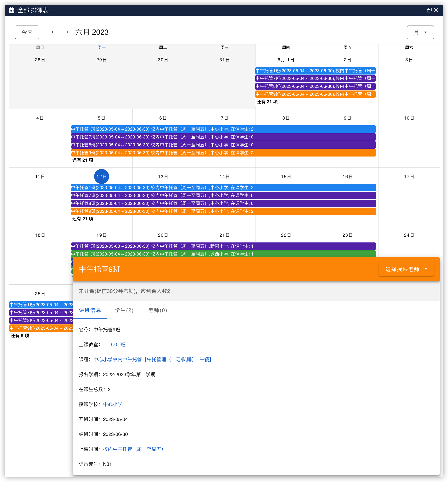Click the 报名学期 2022-2023学年第二学期 text
The image size is (448, 482).
click(x=117, y=374)
